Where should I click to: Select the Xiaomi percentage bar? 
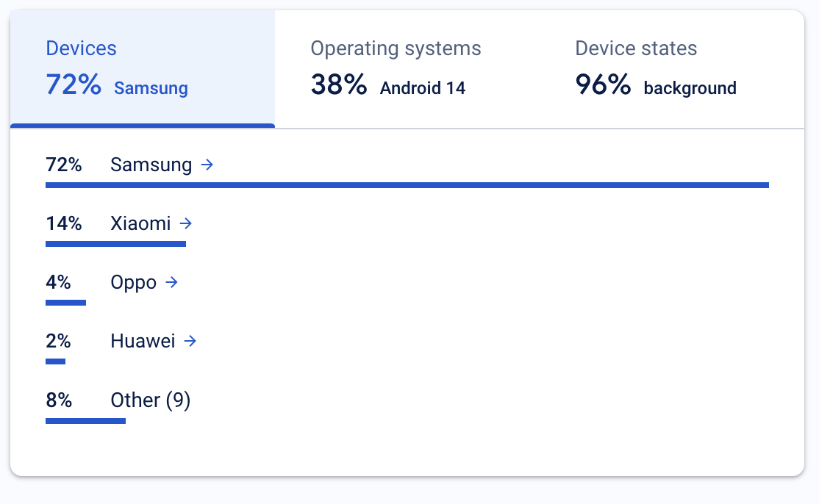(x=115, y=244)
